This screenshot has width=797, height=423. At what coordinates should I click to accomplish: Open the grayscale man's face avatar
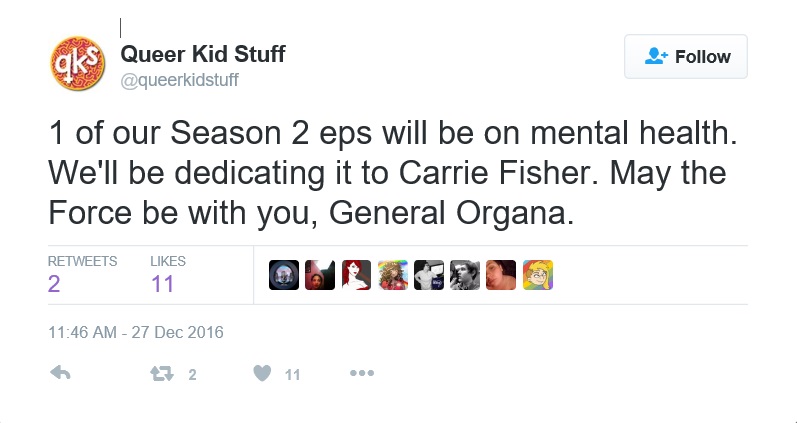[x=465, y=275]
